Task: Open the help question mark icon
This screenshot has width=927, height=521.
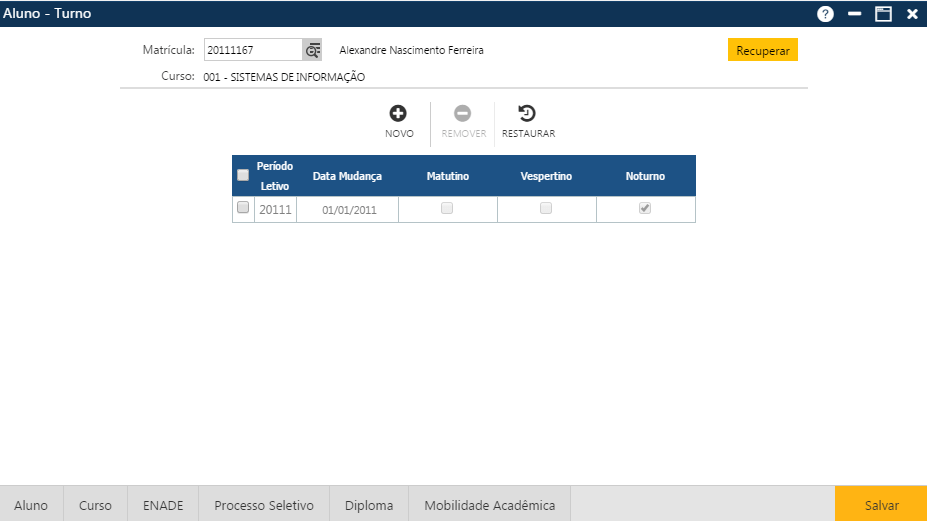Action: 825,14
